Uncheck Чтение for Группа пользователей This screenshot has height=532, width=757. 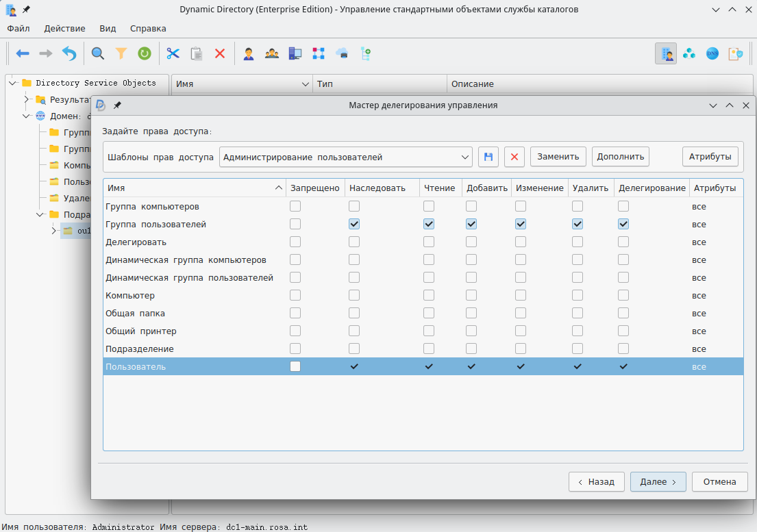[429, 224]
